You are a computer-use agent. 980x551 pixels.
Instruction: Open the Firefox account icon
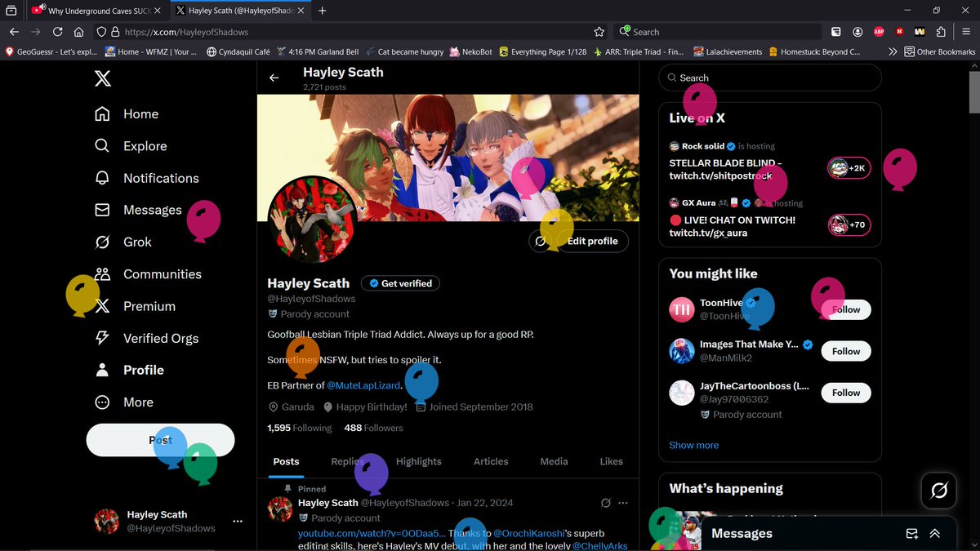pos(857,32)
